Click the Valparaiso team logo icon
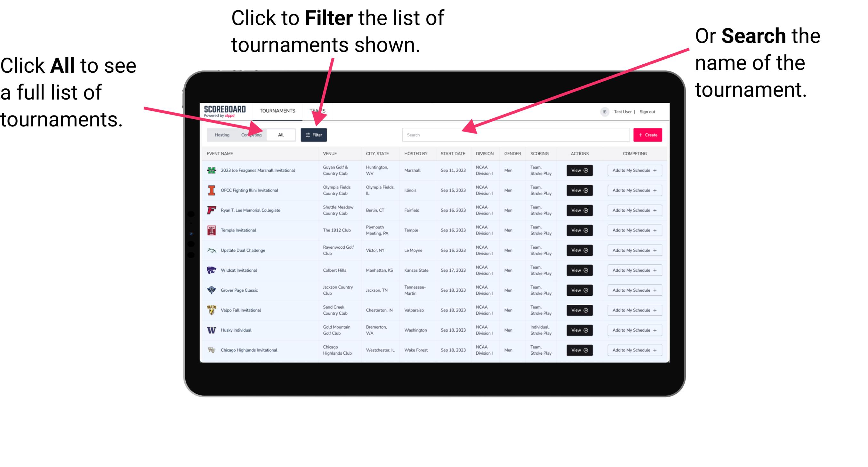 click(x=212, y=310)
